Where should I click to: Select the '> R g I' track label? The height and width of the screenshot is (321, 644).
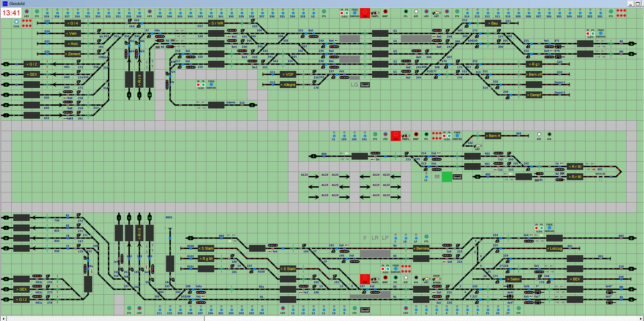534,64
